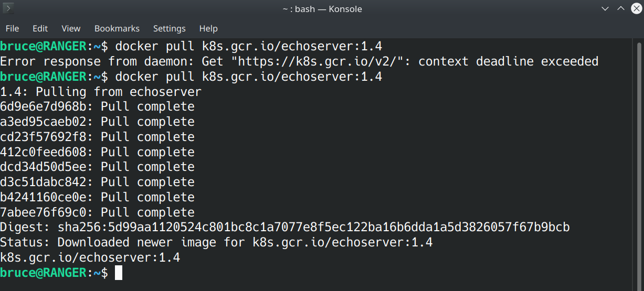Open the File menu
The image size is (644, 291).
click(12, 28)
